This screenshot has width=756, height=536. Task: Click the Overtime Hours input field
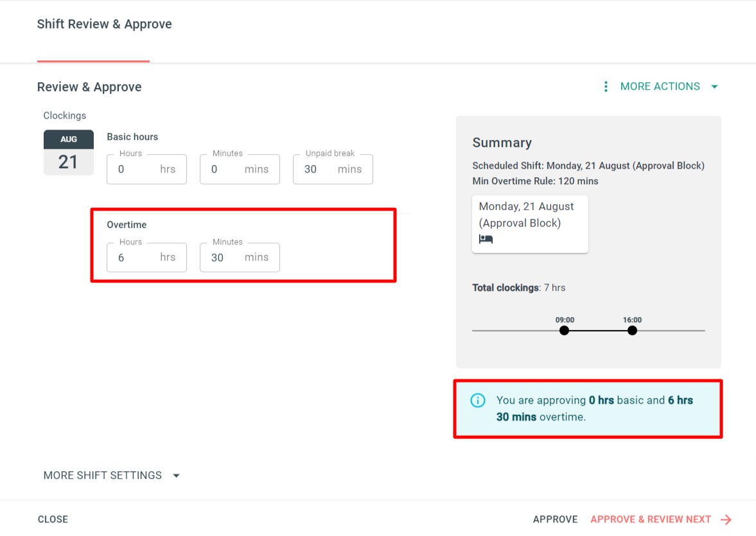pyautogui.click(x=137, y=257)
